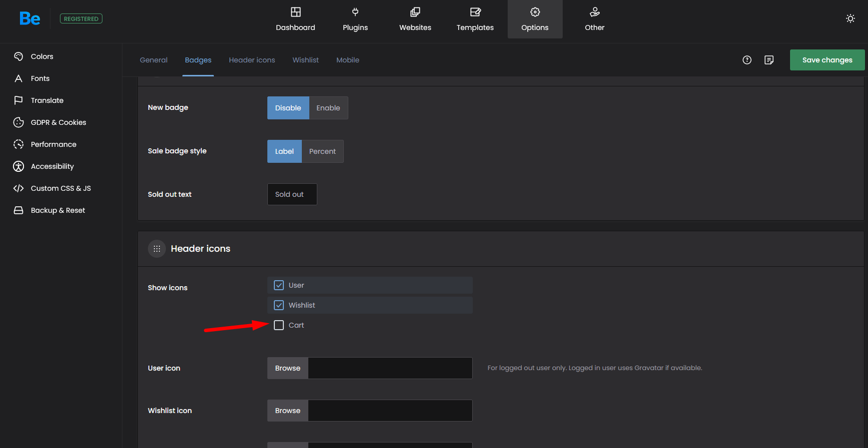Open Performance settings in sidebar
The height and width of the screenshot is (448, 868).
[x=53, y=144]
